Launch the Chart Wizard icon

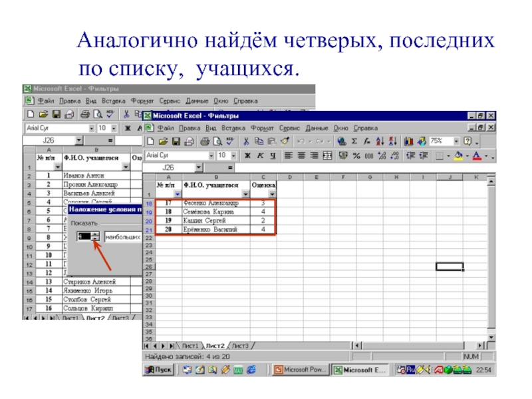tap(409, 141)
